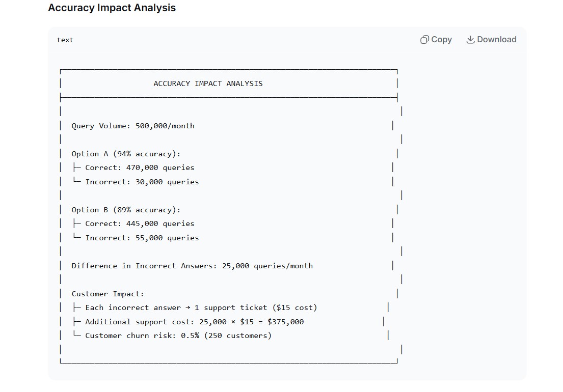Click the Difference in Incorrect Answers line

(192, 266)
